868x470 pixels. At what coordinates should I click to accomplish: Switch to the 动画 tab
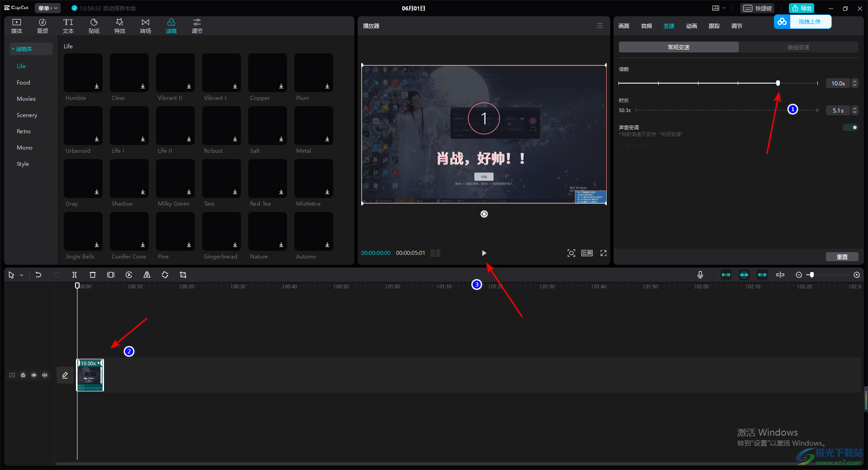[692, 26]
